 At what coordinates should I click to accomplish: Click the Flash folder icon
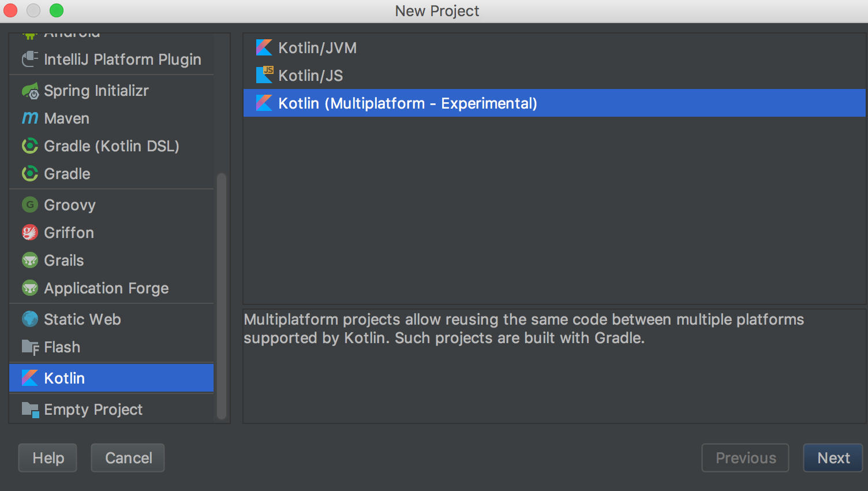(x=30, y=347)
